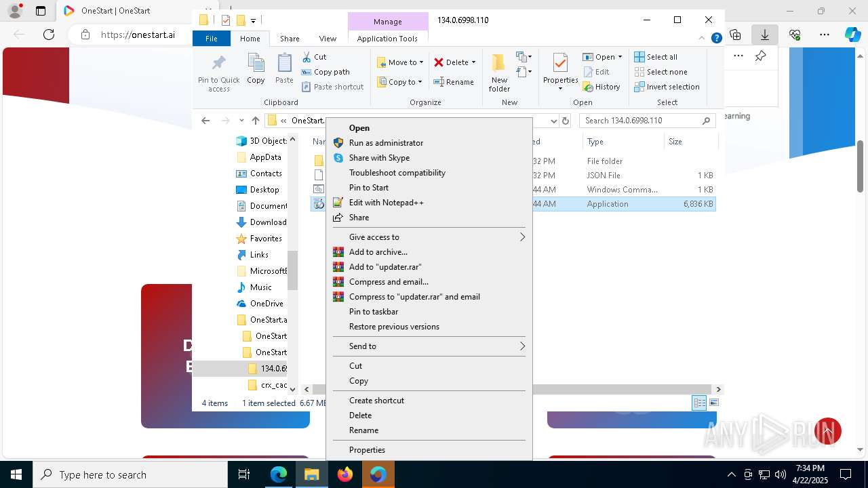Select Troubleshoot compatibility
868x488 pixels.
click(429, 173)
